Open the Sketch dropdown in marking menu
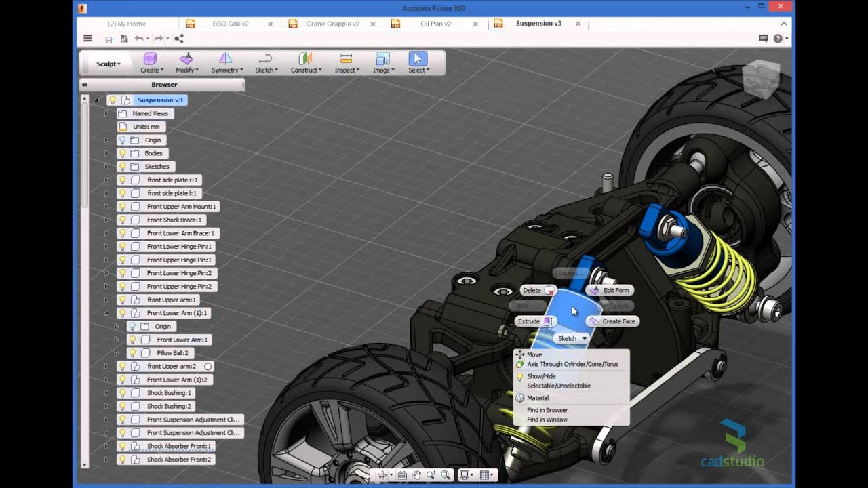The image size is (868, 488). pos(572,338)
